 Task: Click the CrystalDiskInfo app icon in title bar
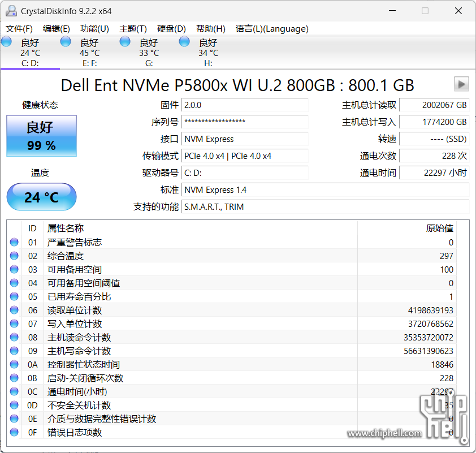pyautogui.click(x=11, y=11)
